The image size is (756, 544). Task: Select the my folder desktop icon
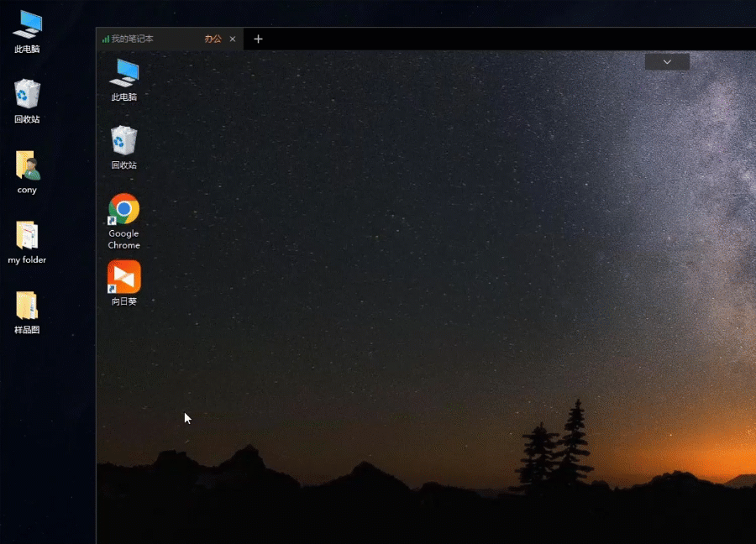pos(27,236)
